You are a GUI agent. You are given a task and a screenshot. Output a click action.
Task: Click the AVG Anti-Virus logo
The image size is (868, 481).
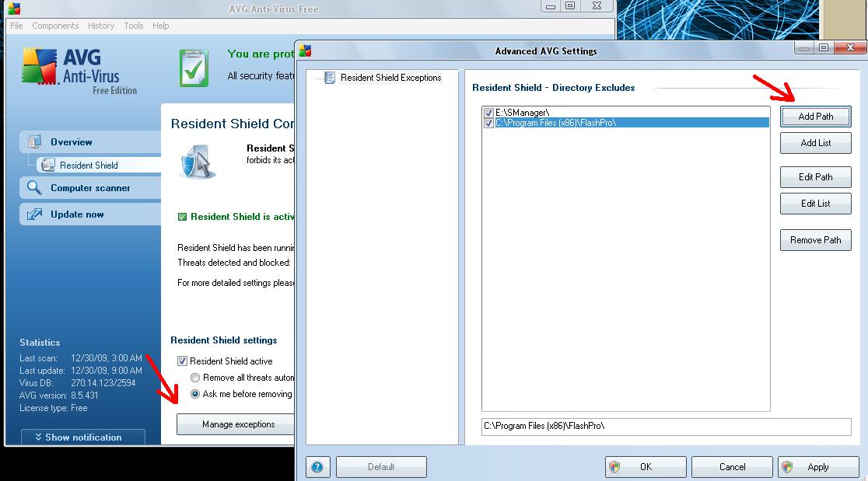point(79,71)
